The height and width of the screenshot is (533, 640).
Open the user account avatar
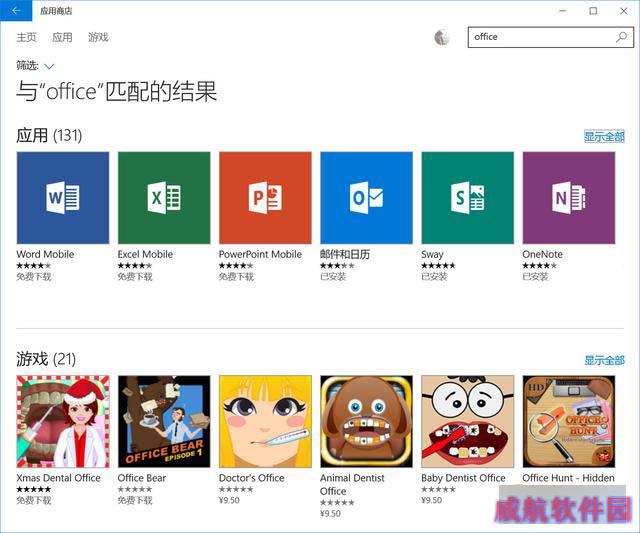pos(442,38)
